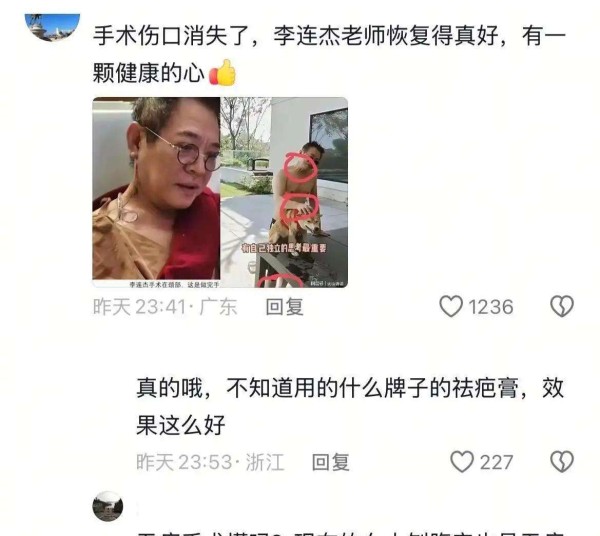600x536 pixels.
Task: Tap the 1236 like count
Action: point(491,307)
